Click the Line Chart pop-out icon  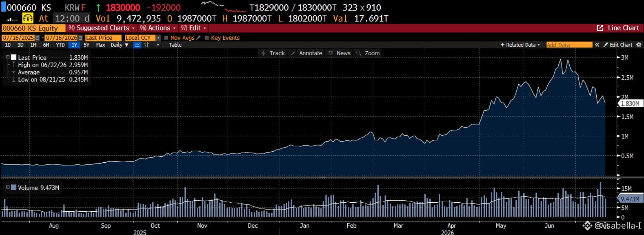600,28
